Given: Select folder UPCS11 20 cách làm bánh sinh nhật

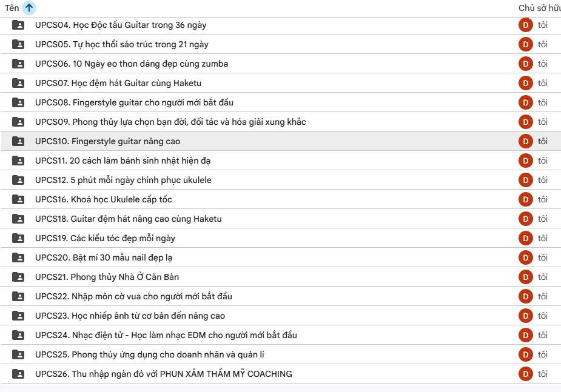Looking at the screenshot, I should tap(280, 161).
